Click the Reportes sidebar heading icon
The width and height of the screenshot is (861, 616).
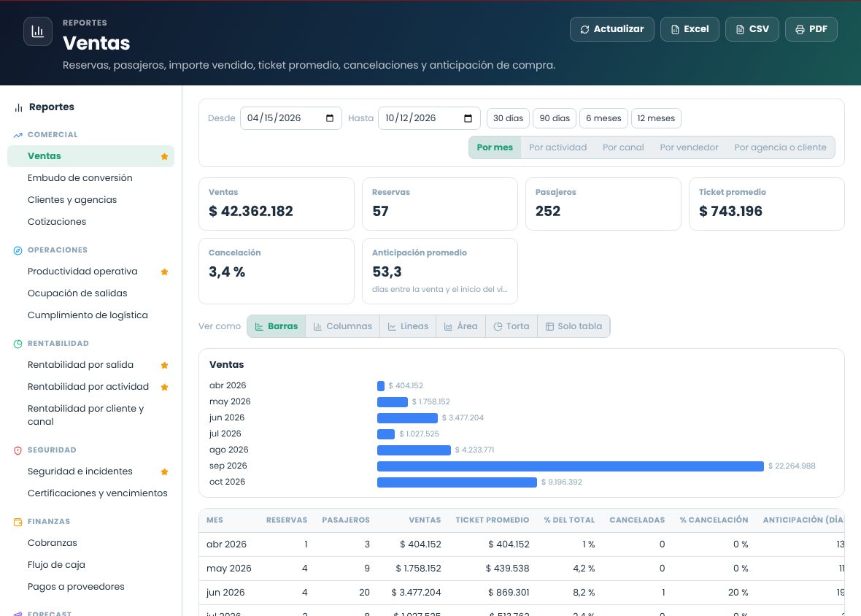tap(19, 107)
